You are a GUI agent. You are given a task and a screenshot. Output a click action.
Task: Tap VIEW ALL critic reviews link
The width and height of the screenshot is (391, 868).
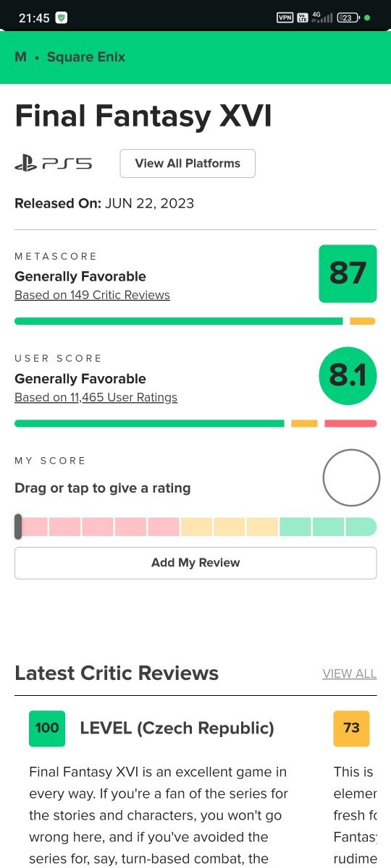pos(350,673)
